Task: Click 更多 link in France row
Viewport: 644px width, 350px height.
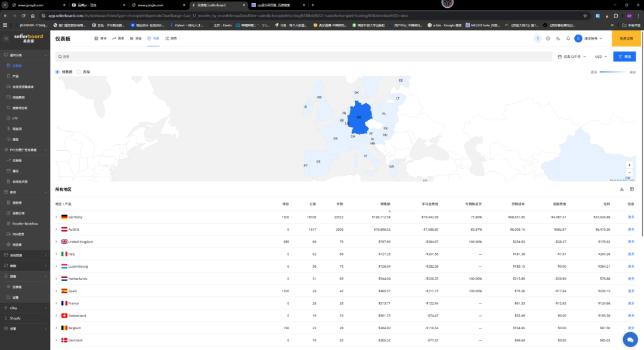Action: coord(631,303)
